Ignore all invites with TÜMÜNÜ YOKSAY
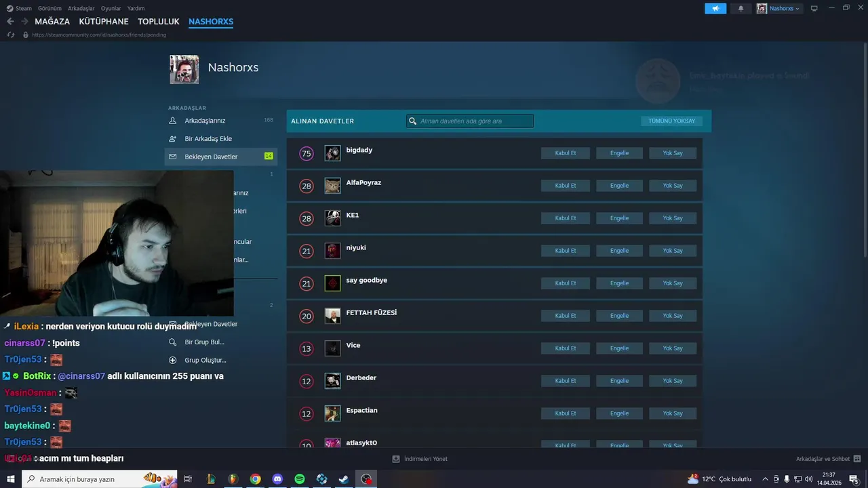868x488 pixels. click(671, 121)
